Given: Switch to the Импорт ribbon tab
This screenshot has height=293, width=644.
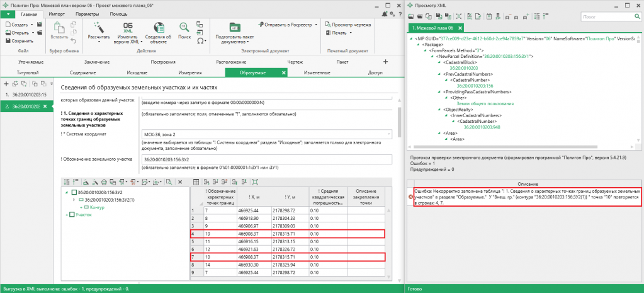Looking at the screenshot, I should point(57,13).
